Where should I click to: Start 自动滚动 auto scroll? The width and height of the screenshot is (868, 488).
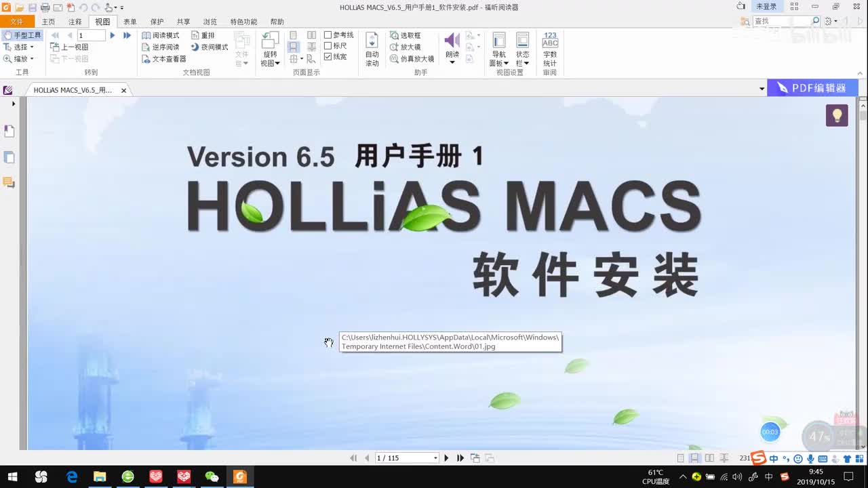(372, 49)
